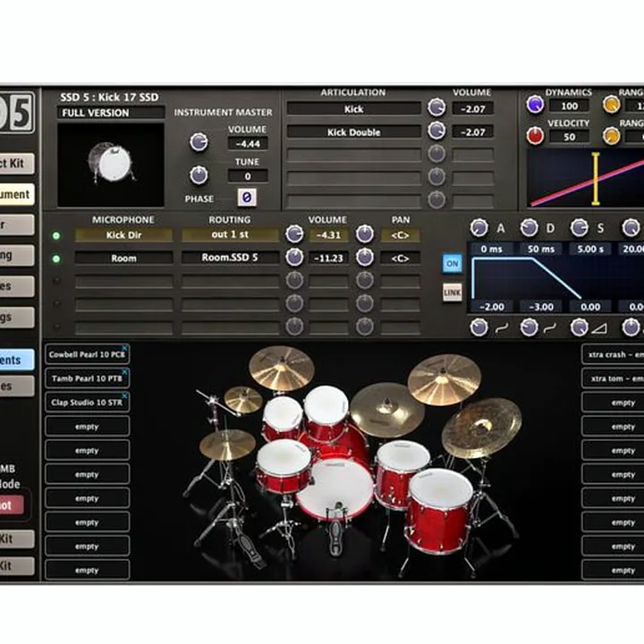Viewport: 644px width, 644px height.
Task: Click the attack curve knob below -2.00
Action: (479, 327)
